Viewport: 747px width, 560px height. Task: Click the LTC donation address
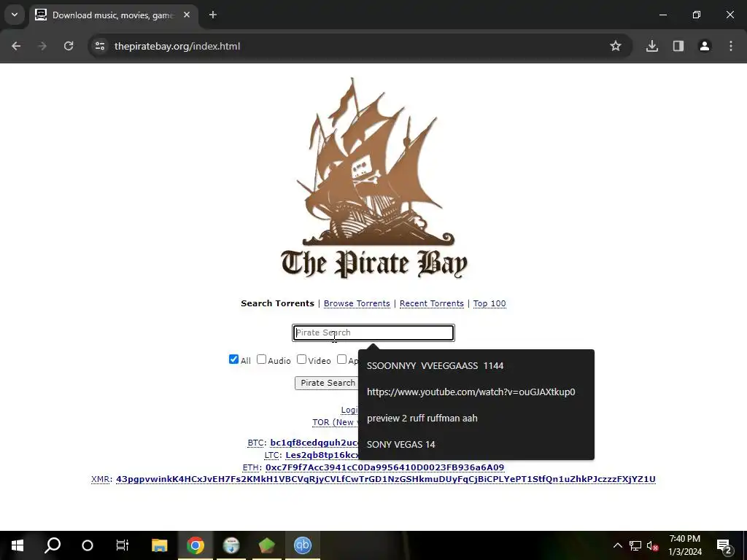(x=322, y=455)
